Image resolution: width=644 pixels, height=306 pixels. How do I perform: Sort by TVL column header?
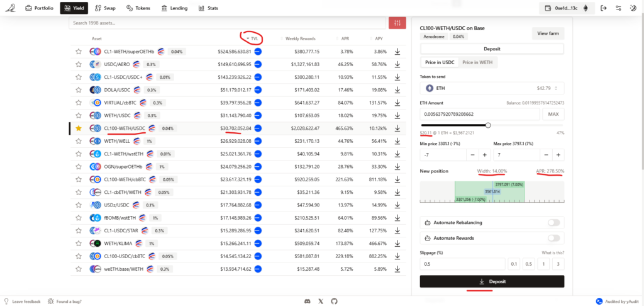[252, 38]
